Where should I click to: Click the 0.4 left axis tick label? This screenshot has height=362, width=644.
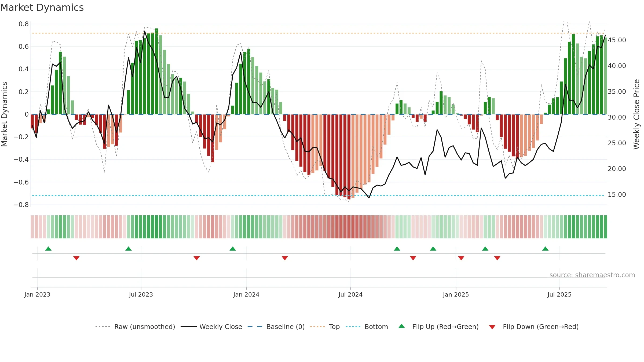pyautogui.click(x=24, y=69)
